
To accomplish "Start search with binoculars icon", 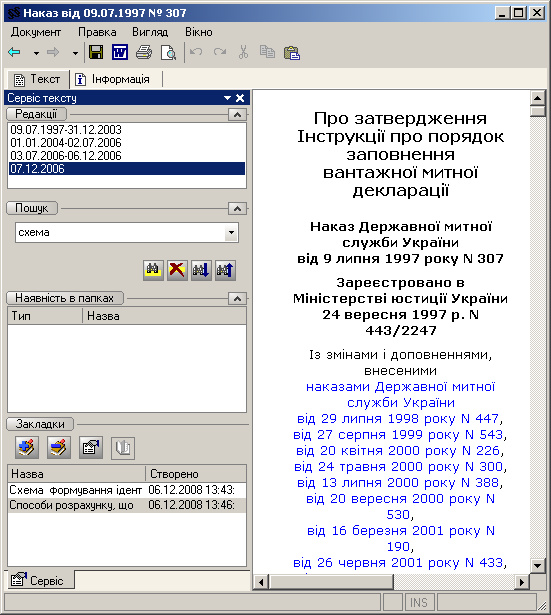I will point(153,270).
